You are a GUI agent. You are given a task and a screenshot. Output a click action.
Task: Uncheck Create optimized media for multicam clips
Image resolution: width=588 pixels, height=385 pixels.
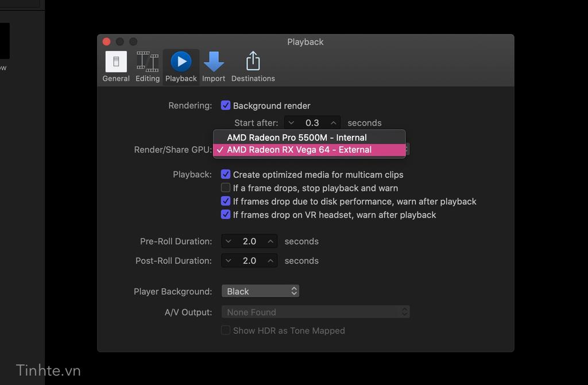coord(225,174)
